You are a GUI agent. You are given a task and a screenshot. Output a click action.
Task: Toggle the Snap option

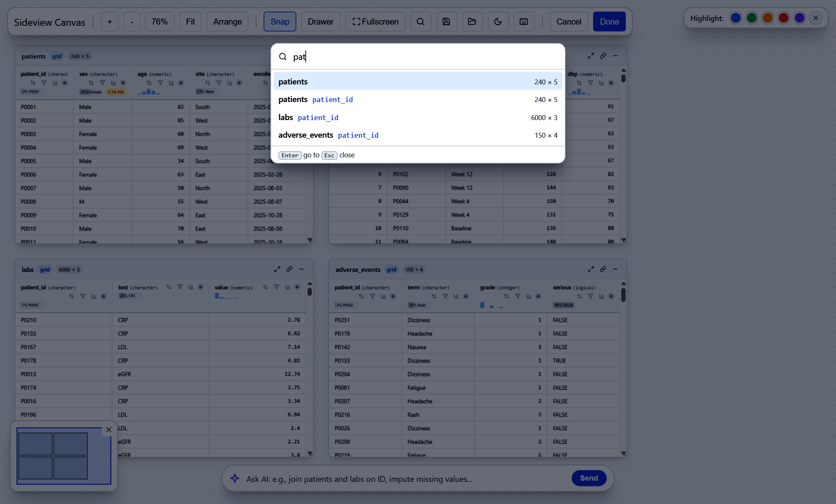(280, 22)
